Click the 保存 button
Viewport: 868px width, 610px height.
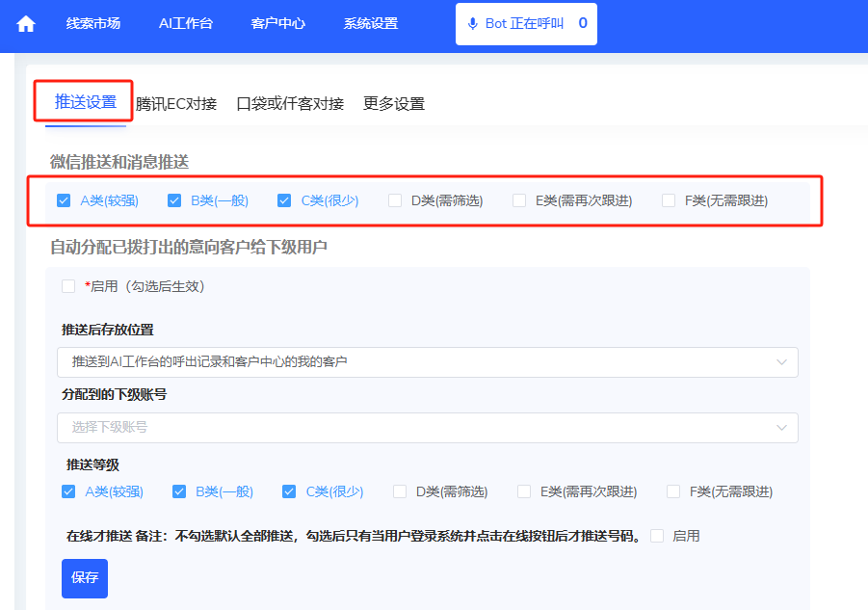[85, 578]
